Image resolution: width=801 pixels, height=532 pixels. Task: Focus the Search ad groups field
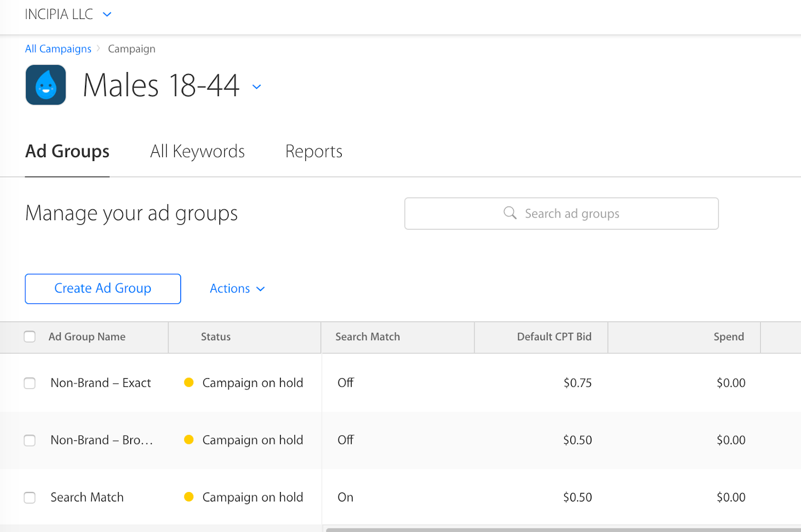tap(572, 214)
